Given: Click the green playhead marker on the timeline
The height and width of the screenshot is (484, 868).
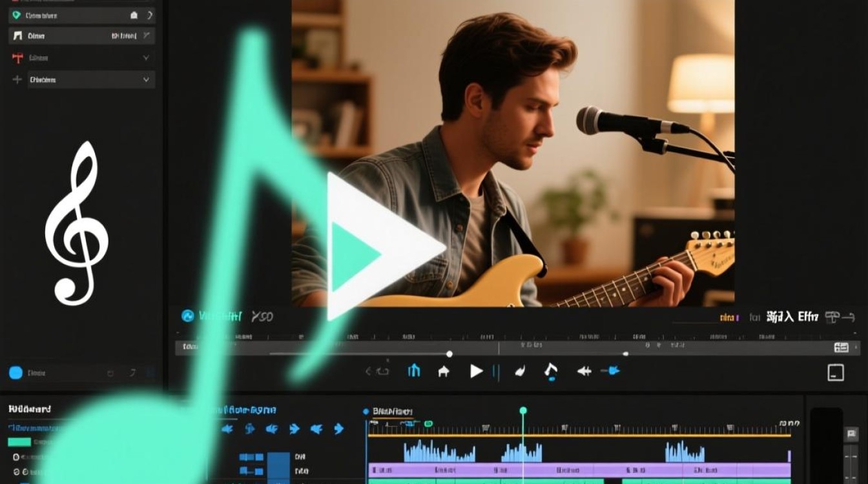Looking at the screenshot, I should (523, 410).
